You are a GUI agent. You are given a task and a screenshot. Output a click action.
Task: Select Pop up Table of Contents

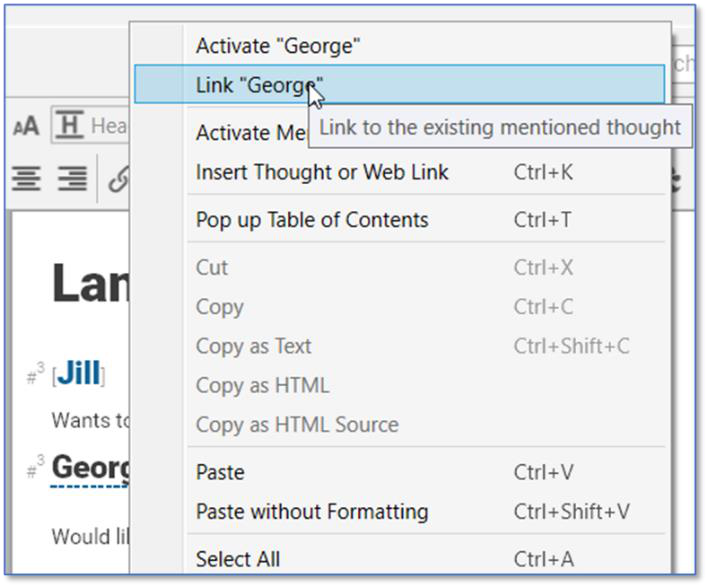pyautogui.click(x=312, y=220)
